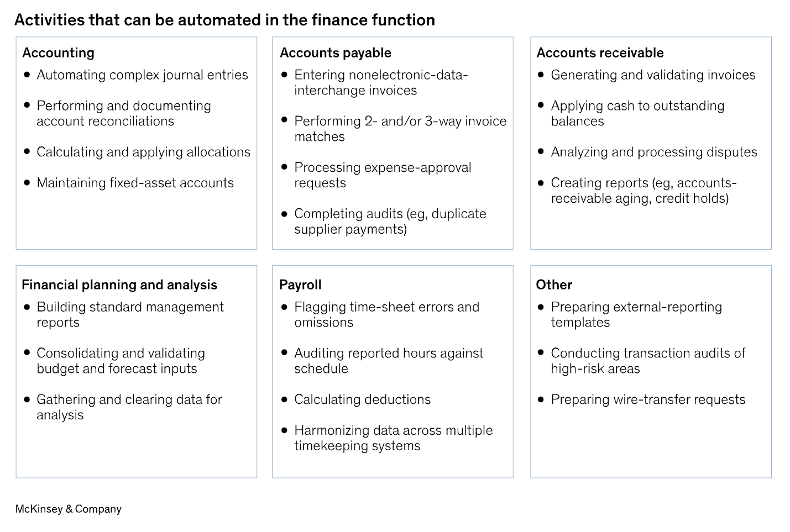Screen dimensions: 790x532
Task: Click the Other section heading
Action: click(x=554, y=285)
